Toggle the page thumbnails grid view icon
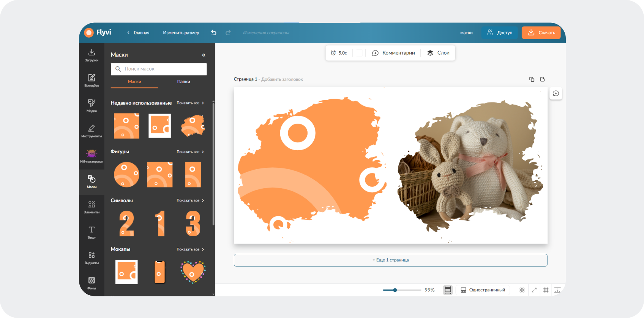644x318 pixels. [522, 290]
